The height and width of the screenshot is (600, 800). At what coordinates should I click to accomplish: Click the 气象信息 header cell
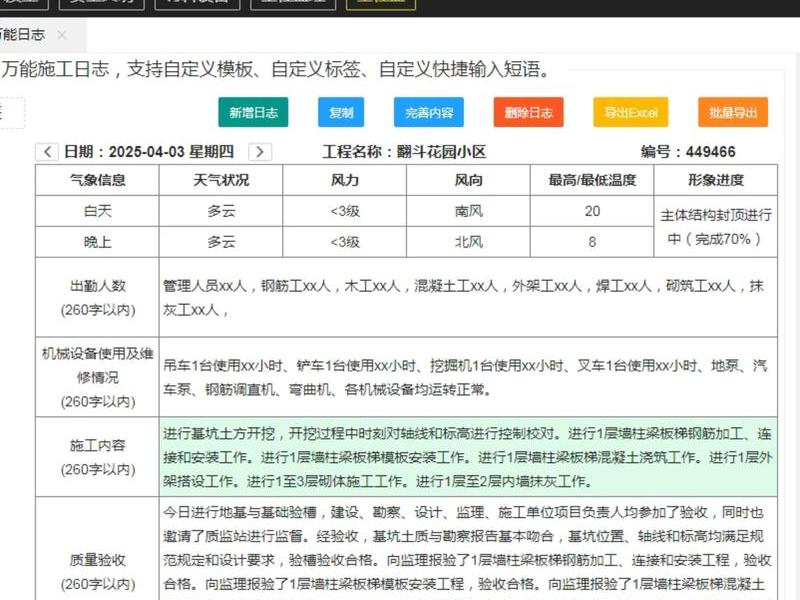(97, 180)
